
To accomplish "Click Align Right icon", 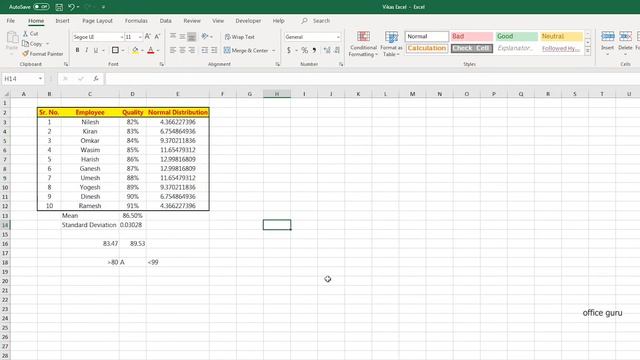I will (x=191, y=50).
